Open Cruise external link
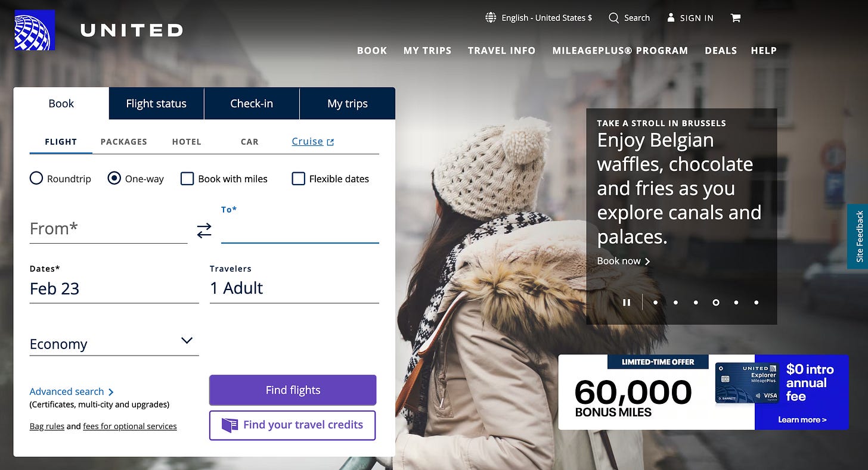Screen dimensions: 868x470 [313, 142]
